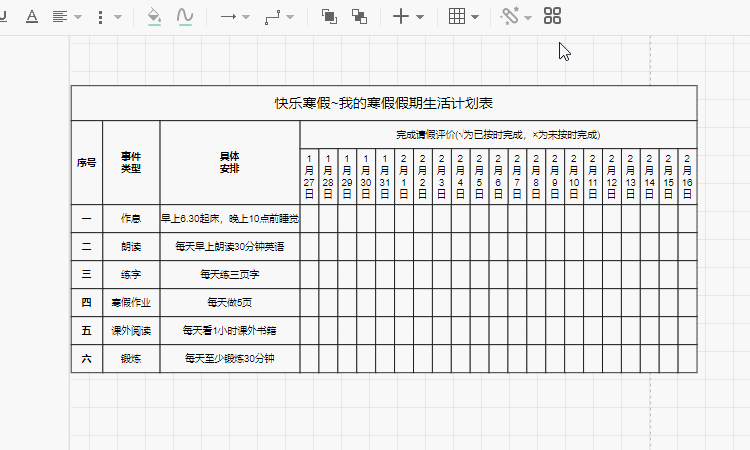The width and height of the screenshot is (750, 450).
Task: Select the '锻炼' cell
Action: (x=131, y=359)
